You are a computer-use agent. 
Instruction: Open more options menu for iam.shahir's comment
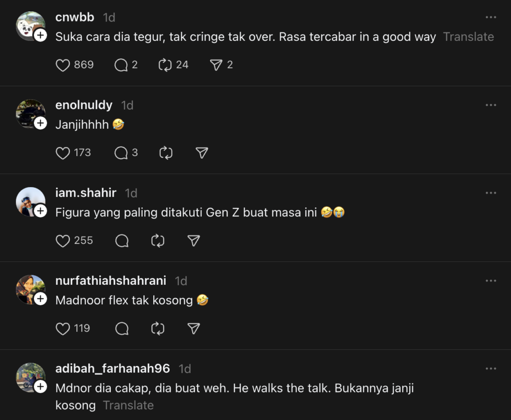tap(491, 193)
